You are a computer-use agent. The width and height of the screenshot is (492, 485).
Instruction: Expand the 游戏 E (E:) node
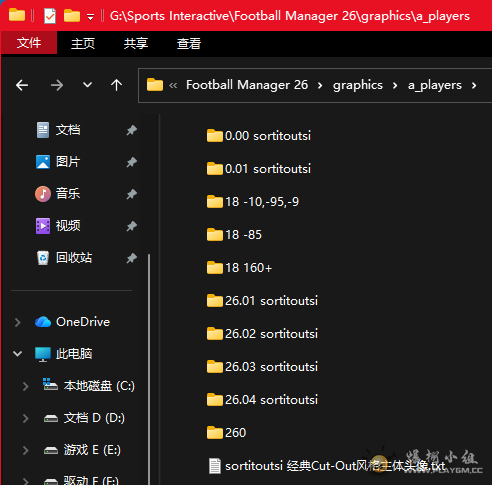point(25,450)
